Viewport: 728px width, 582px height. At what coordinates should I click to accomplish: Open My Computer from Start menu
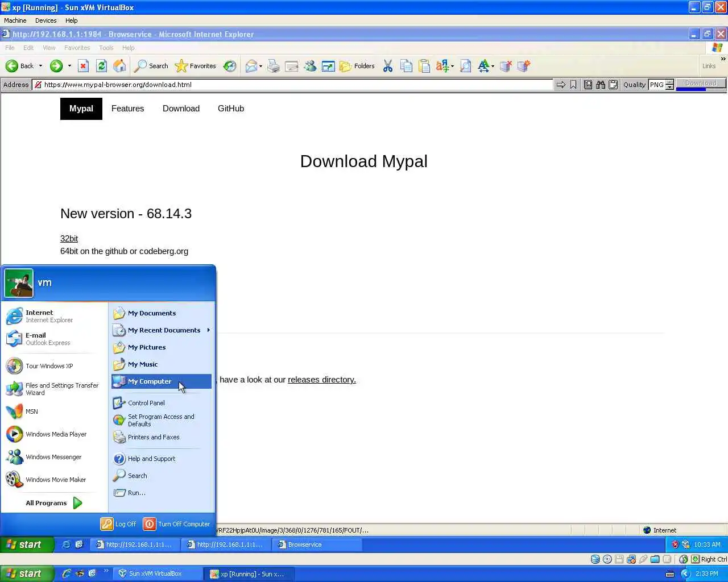tap(162, 381)
